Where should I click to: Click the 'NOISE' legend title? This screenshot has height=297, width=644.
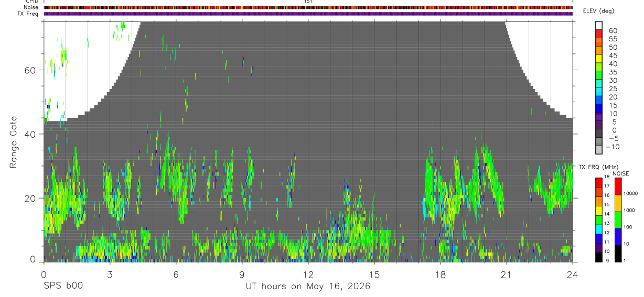tap(621, 174)
